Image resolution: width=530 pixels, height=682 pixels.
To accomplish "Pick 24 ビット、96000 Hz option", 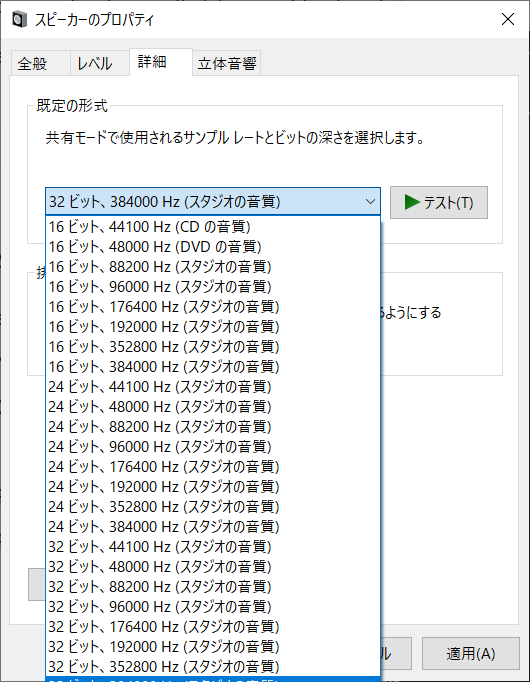I will click(213, 447).
